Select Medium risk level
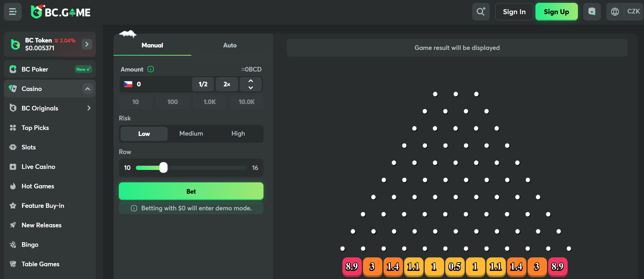Viewport: 644px width, 279px height. click(191, 133)
